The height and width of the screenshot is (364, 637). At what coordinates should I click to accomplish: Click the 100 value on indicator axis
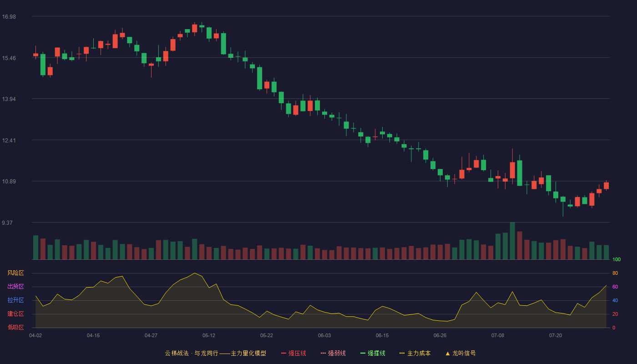(x=617, y=260)
